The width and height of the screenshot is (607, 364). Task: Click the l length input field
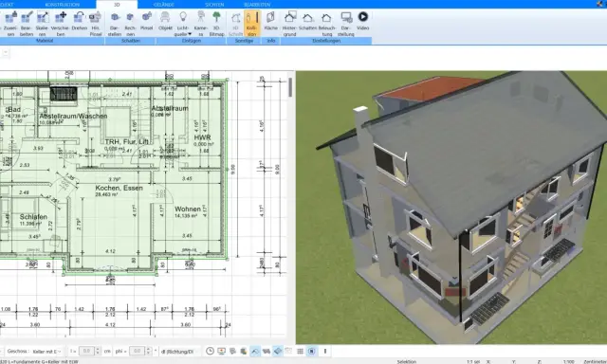pos(86,352)
